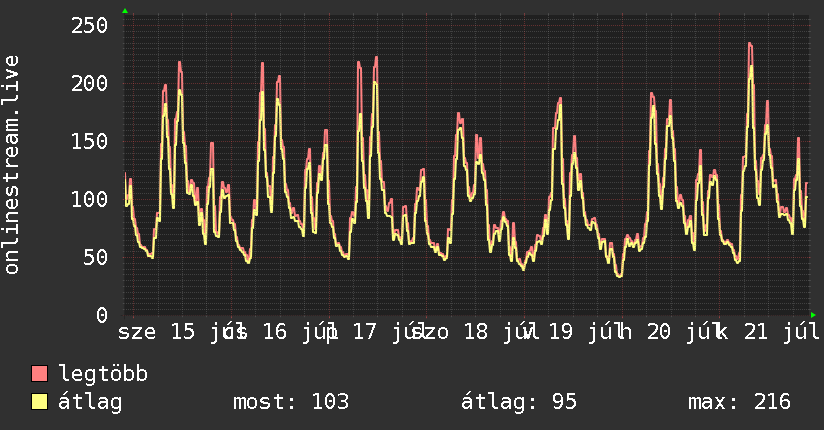
Task: Click the 200 y-axis label
Action: (x=89, y=83)
